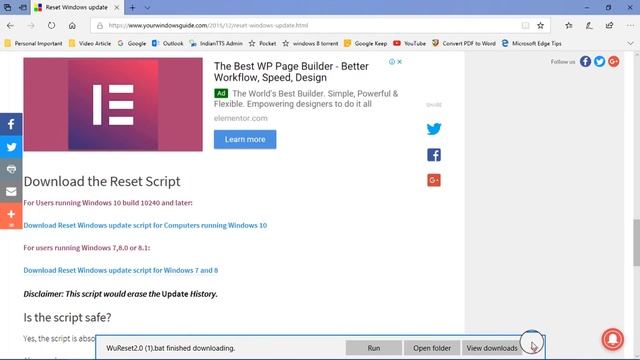
Task: Follow on Twitter icon in header
Action: pyautogui.click(x=600, y=62)
